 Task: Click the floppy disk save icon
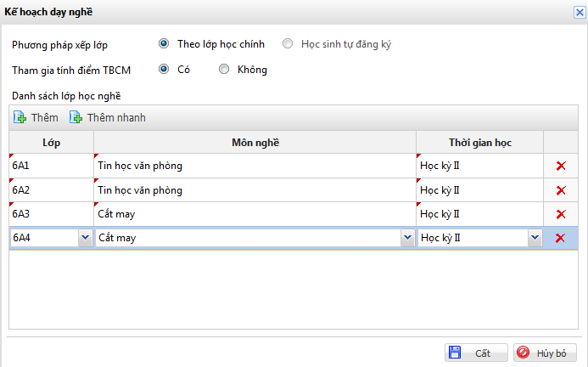pyautogui.click(x=455, y=352)
